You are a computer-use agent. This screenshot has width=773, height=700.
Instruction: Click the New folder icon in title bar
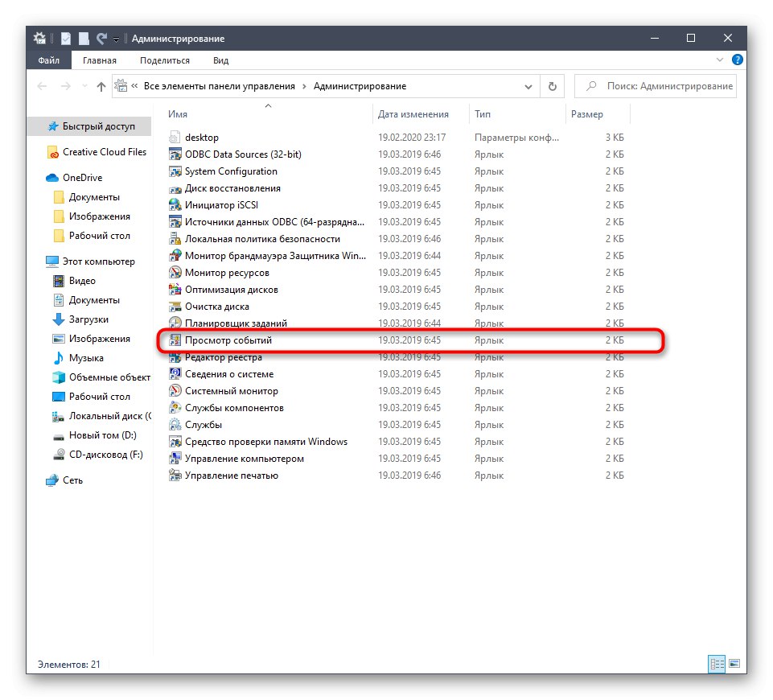[x=84, y=39]
